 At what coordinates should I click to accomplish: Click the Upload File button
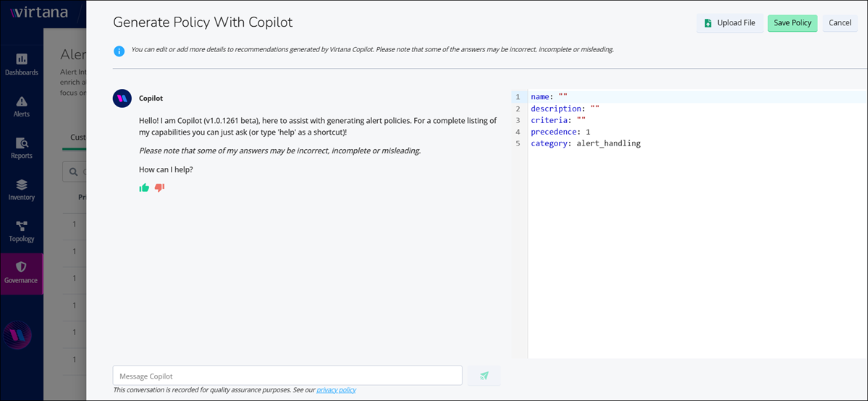(730, 23)
